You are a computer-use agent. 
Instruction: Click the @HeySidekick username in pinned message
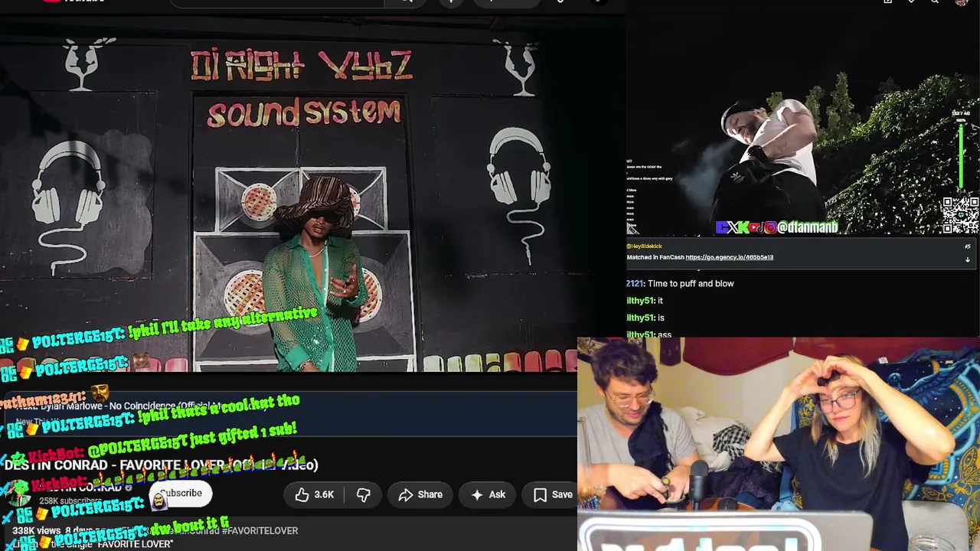coord(645,246)
